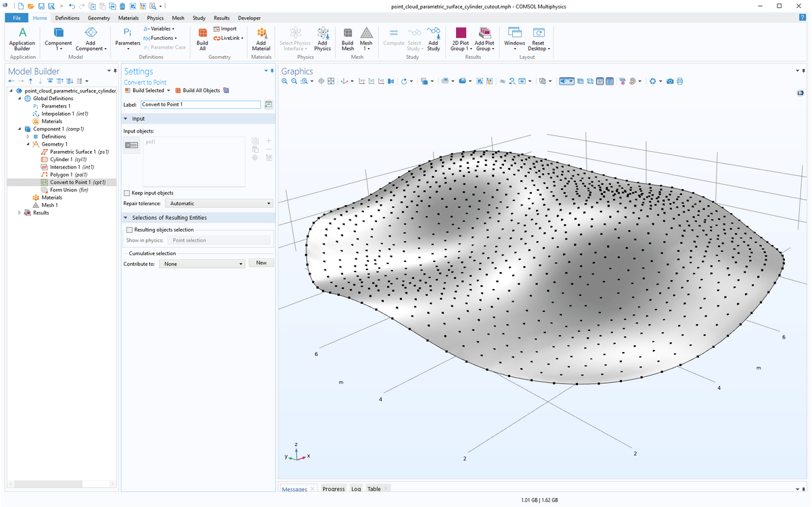This screenshot has width=812, height=507.
Task: Click inside the Label text field
Action: (200, 104)
